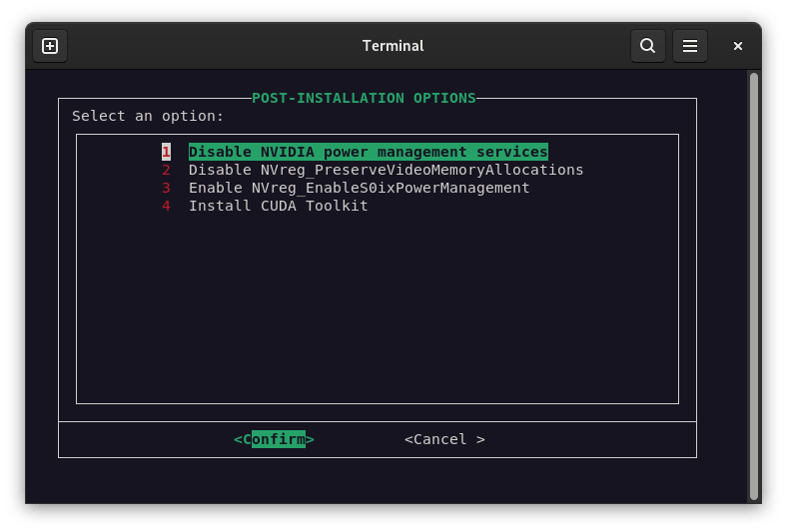The height and width of the screenshot is (532, 787).
Task: Pick the Install CUDA Toolkit option
Action: point(278,206)
